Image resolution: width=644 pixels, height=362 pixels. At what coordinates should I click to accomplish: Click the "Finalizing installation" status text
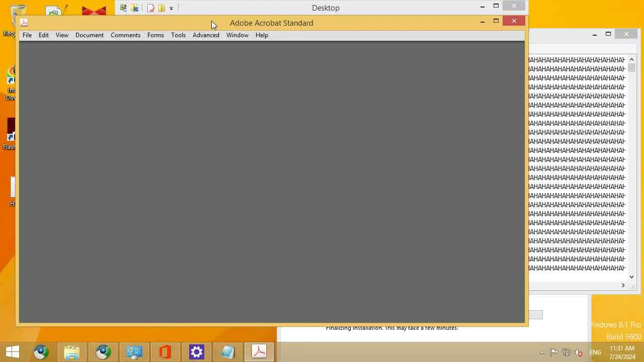pyautogui.click(x=392, y=328)
